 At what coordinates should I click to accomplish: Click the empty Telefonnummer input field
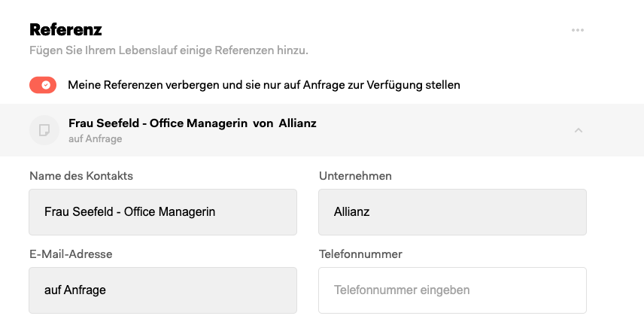(x=452, y=290)
